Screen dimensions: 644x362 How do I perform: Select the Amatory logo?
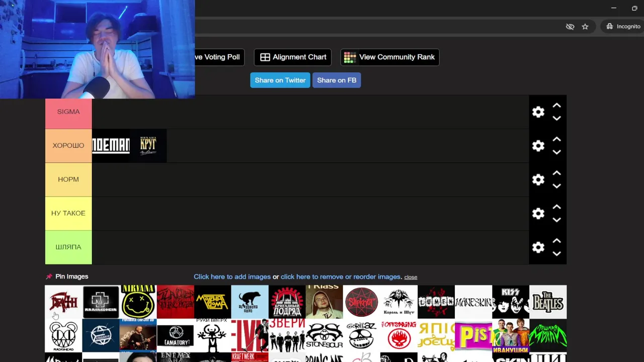175,335
